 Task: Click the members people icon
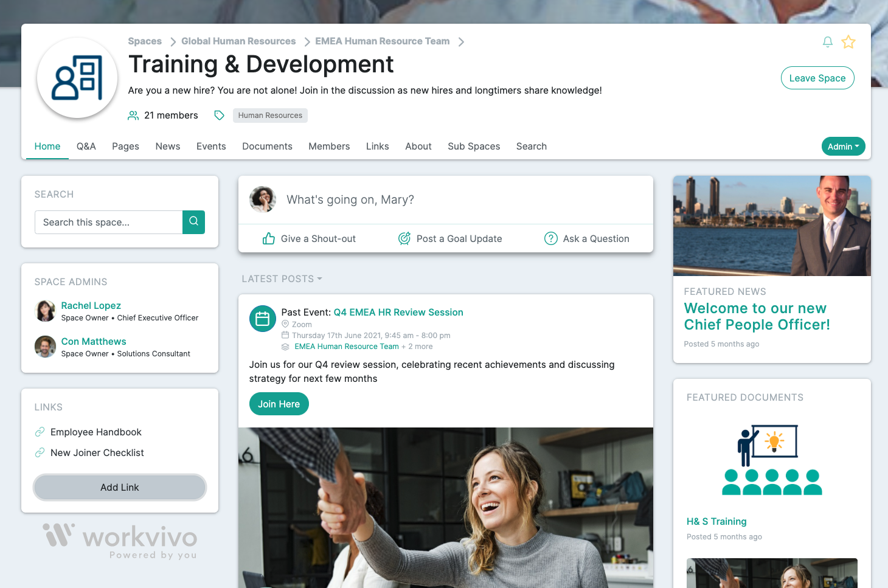coord(133,116)
